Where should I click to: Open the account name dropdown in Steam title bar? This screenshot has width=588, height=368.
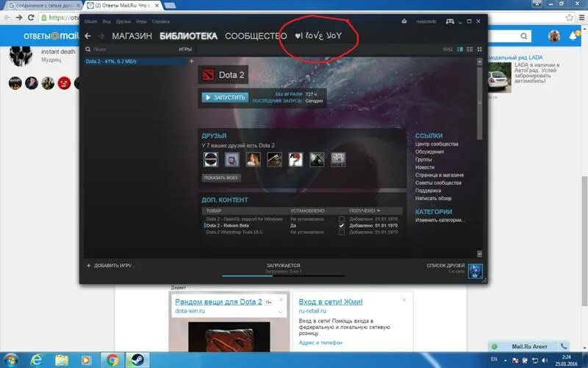[x=426, y=21]
